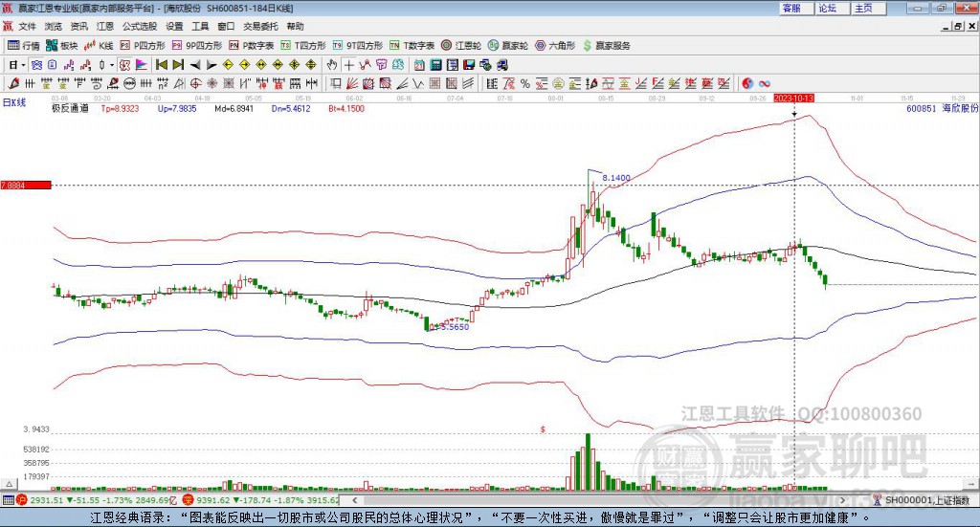
Task: Open the 文件 menu
Action: click(x=27, y=26)
